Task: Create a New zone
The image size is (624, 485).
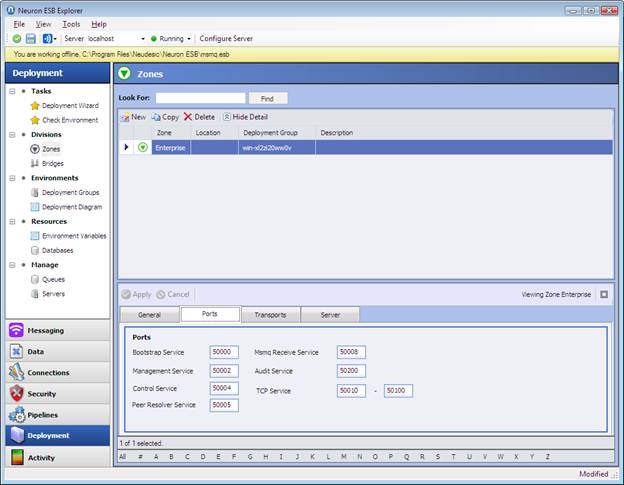Action: [x=133, y=117]
